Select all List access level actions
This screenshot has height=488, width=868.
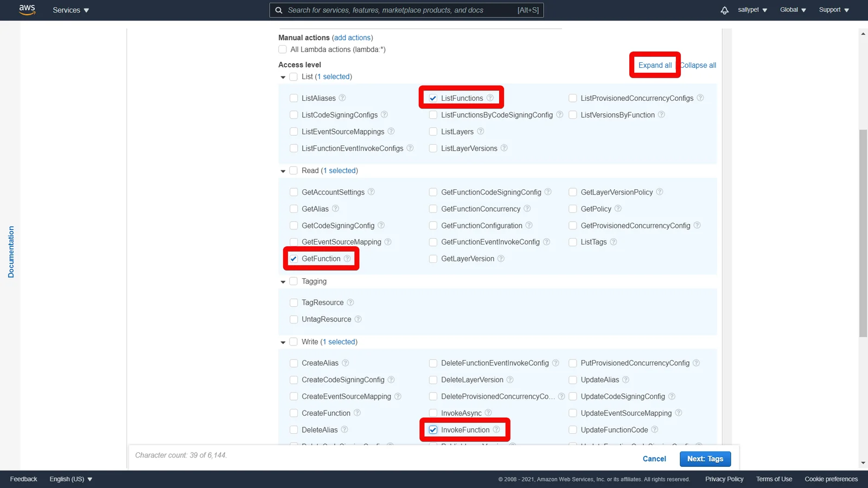(x=293, y=77)
